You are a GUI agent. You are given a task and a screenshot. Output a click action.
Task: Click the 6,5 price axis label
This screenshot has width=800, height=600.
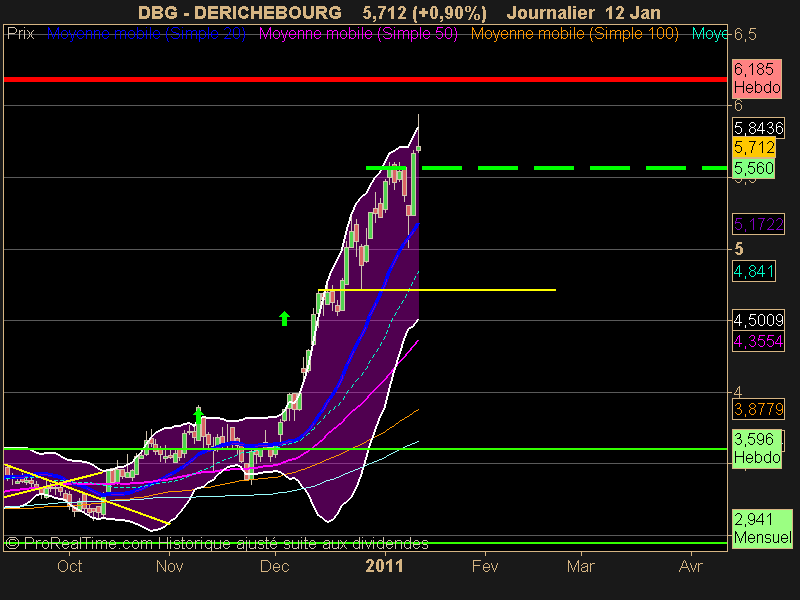[x=745, y=35]
